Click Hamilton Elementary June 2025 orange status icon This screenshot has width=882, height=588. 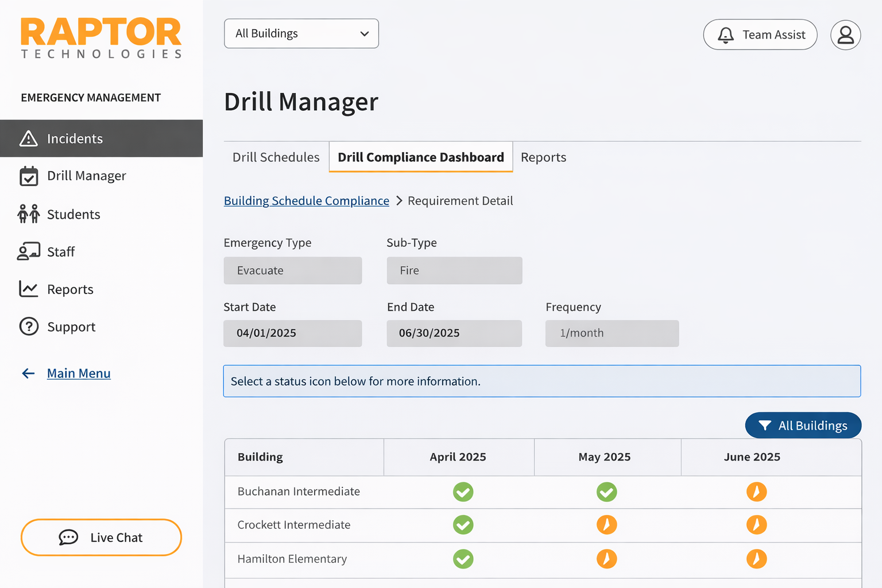point(756,559)
